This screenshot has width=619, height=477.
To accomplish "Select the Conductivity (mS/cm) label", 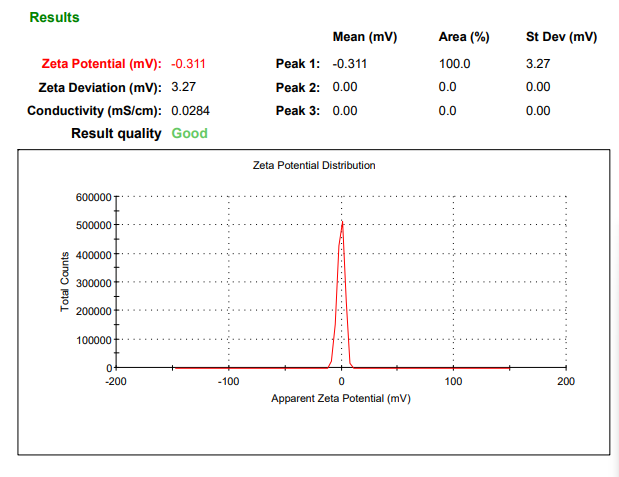I will [x=95, y=110].
